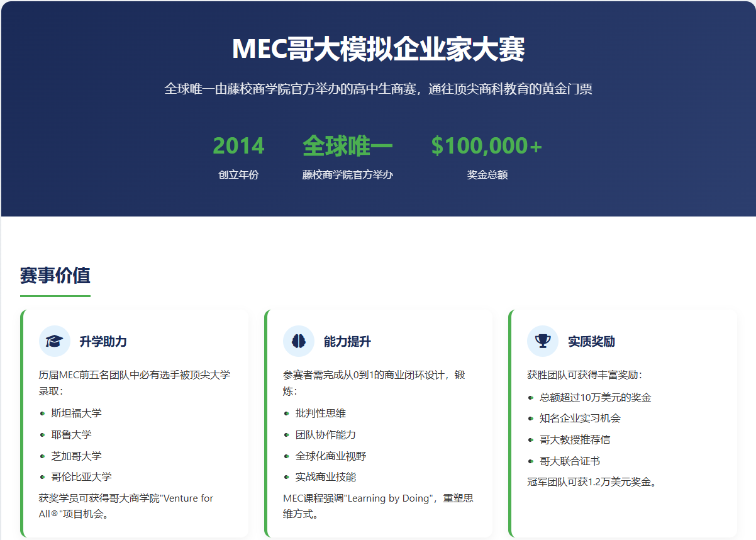Click the 斯坦福大学 list item
This screenshot has height=540, width=756.
point(76,413)
